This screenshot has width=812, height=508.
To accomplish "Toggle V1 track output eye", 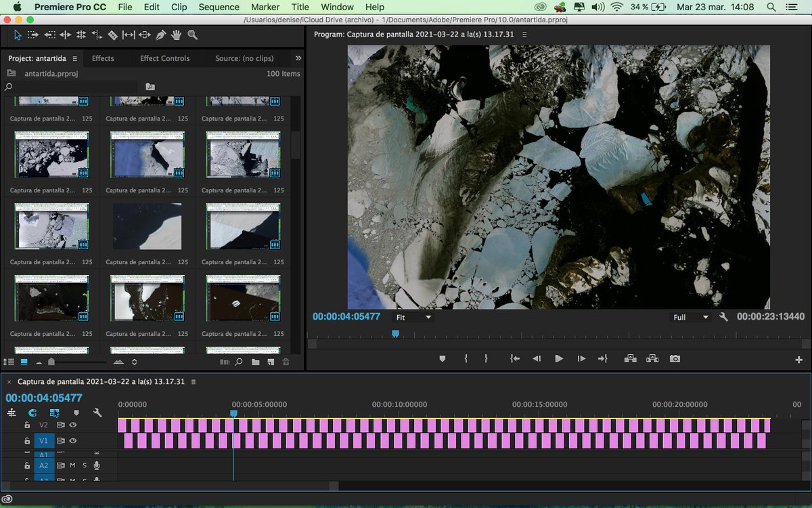I will [73, 440].
